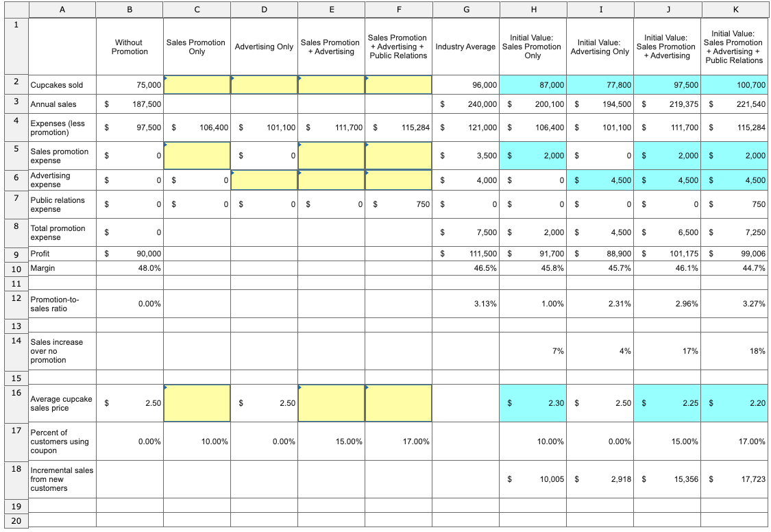
Task: Click the Margin cell showing 48.0%
Action: 128,268
